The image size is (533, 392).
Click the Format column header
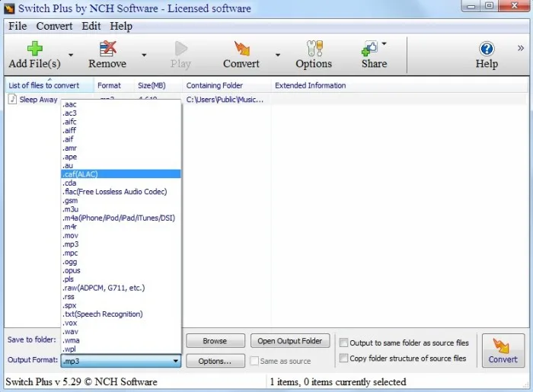click(x=114, y=85)
